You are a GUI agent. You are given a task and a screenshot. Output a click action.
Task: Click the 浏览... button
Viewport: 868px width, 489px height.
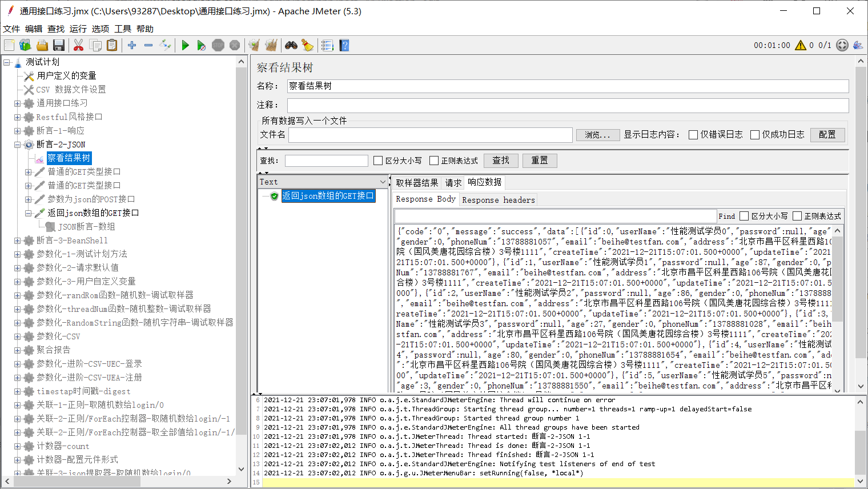597,135
